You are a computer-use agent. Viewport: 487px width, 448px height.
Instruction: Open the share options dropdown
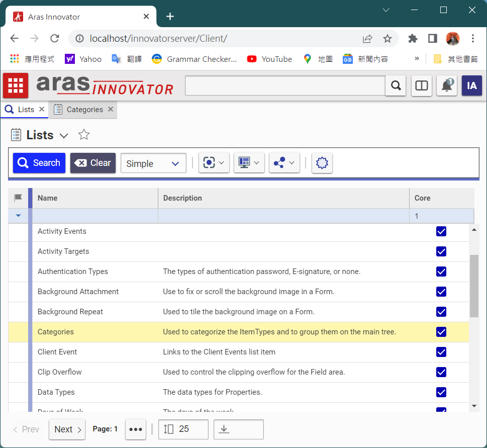(x=284, y=162)
